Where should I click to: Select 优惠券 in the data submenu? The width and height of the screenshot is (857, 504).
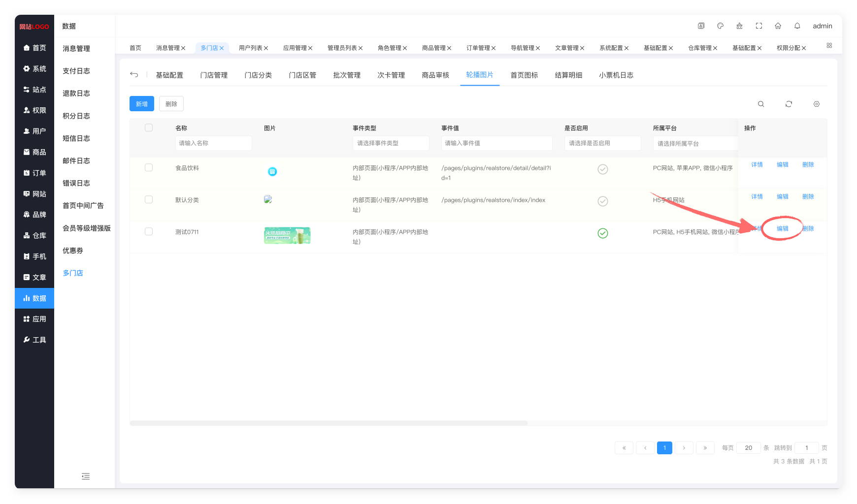[73, 251]
